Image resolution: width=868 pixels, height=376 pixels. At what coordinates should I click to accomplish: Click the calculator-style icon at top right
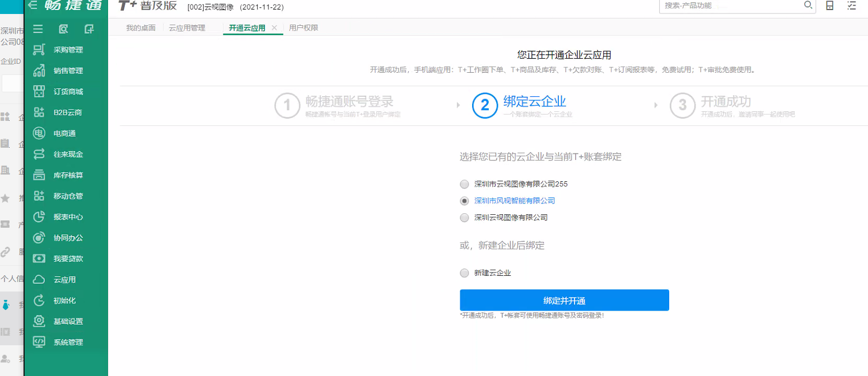830,6
